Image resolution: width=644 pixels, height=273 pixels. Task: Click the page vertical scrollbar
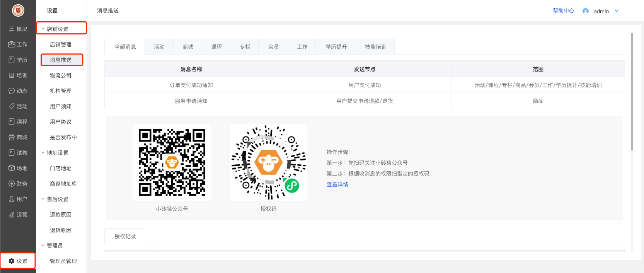(x=632, y=92)
